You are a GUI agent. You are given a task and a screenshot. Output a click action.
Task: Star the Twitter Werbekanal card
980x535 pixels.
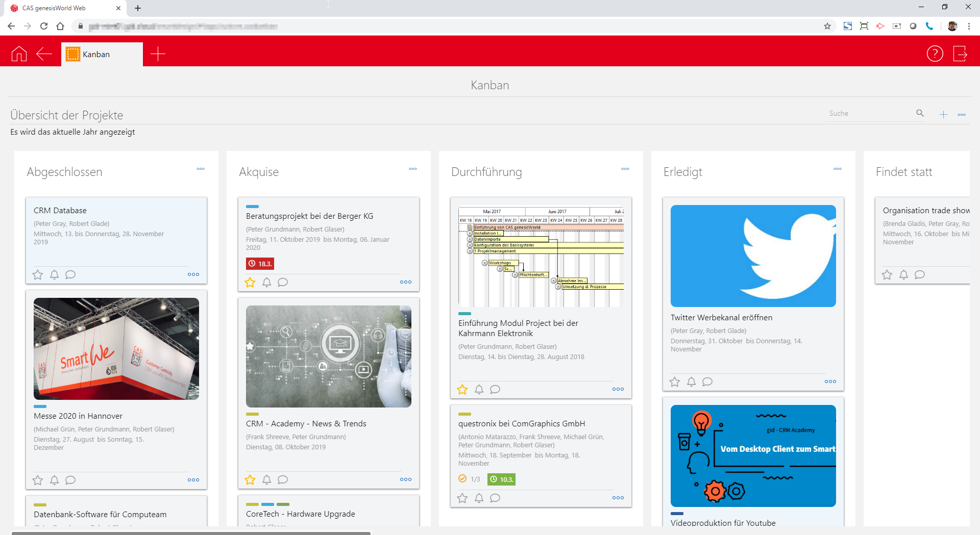pos(675,382)
